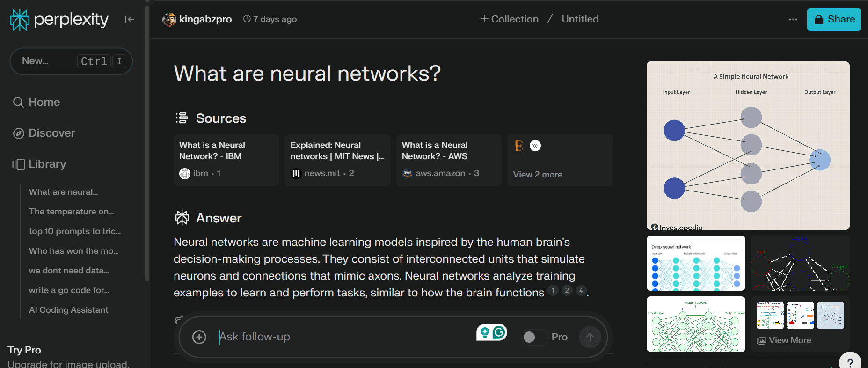Screen dimensions: 868x368
Task: Open the Deep neural network thumbnail
Action: pyautogui.click(x=696, y=263)
